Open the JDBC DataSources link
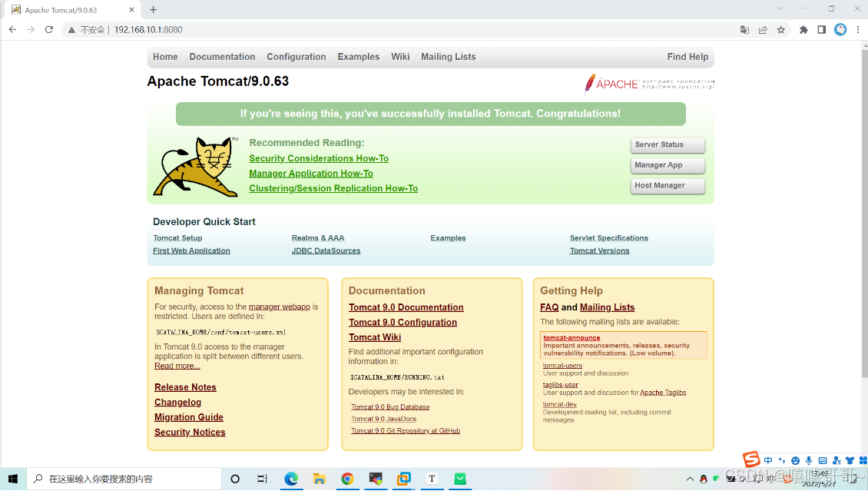This screenshot has width=868, height=491. (326, 250)
